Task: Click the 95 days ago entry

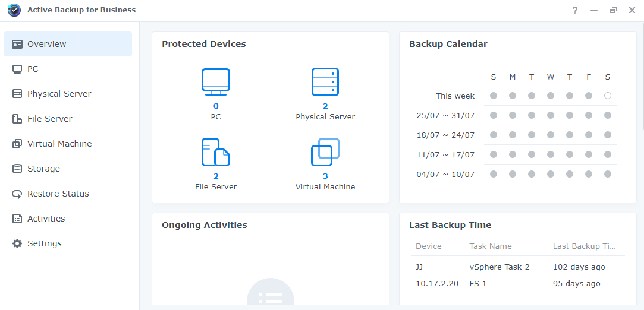Action: pos(577,283)
